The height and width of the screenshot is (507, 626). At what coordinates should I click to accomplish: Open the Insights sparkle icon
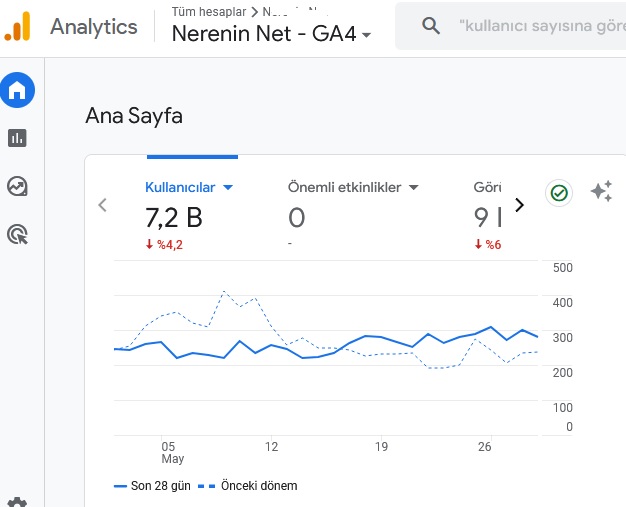pyautogui.click(x=602, y=191)
